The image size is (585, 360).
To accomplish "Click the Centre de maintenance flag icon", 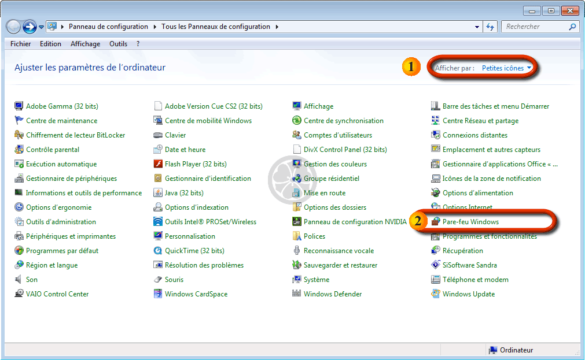I will (x=19, y=120).
